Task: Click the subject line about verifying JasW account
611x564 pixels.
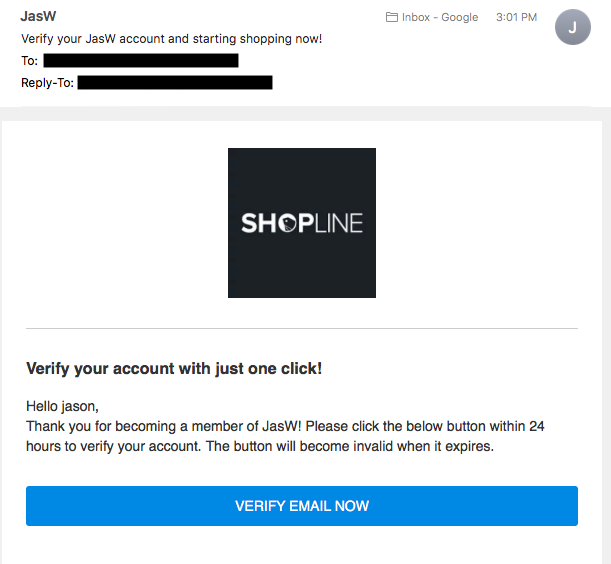Action: coord(171,39)
